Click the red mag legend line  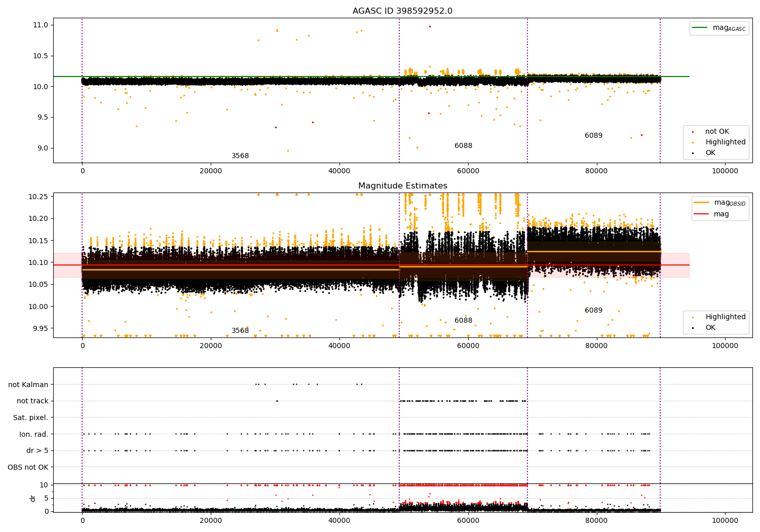click(702, 214)
